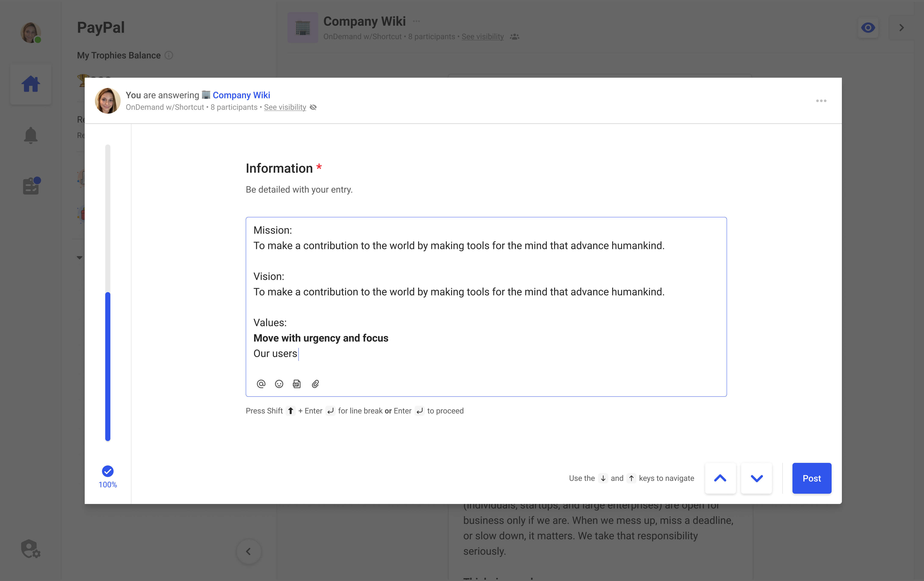
Task: Click the 100% completion checkmark
Action: [x=108, y=471]
